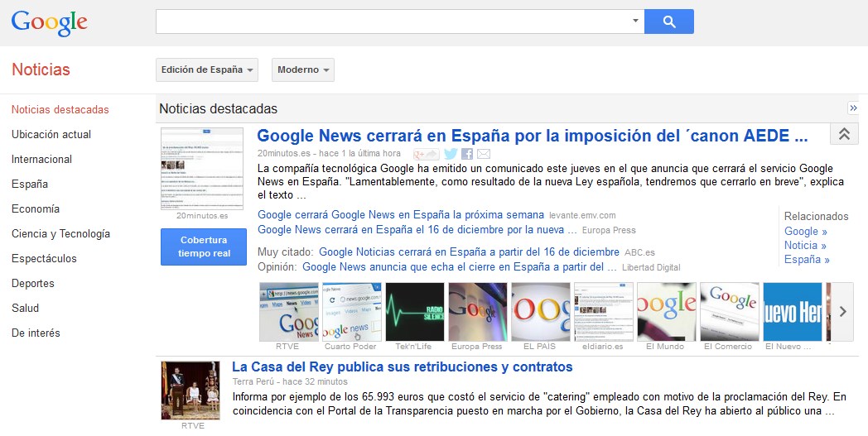Open the levante.emv.com article about next week
The image size is (868, 436).
[401, 214]
